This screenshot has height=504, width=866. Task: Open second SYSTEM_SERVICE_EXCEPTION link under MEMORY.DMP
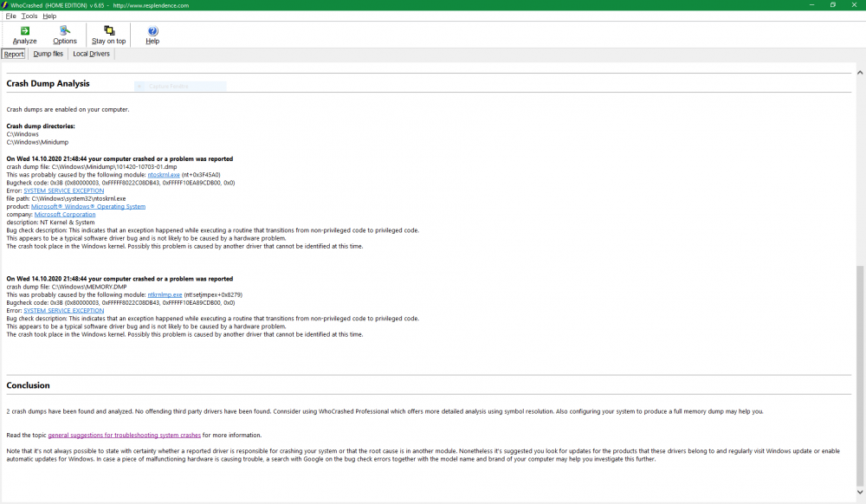coord(63,311)
